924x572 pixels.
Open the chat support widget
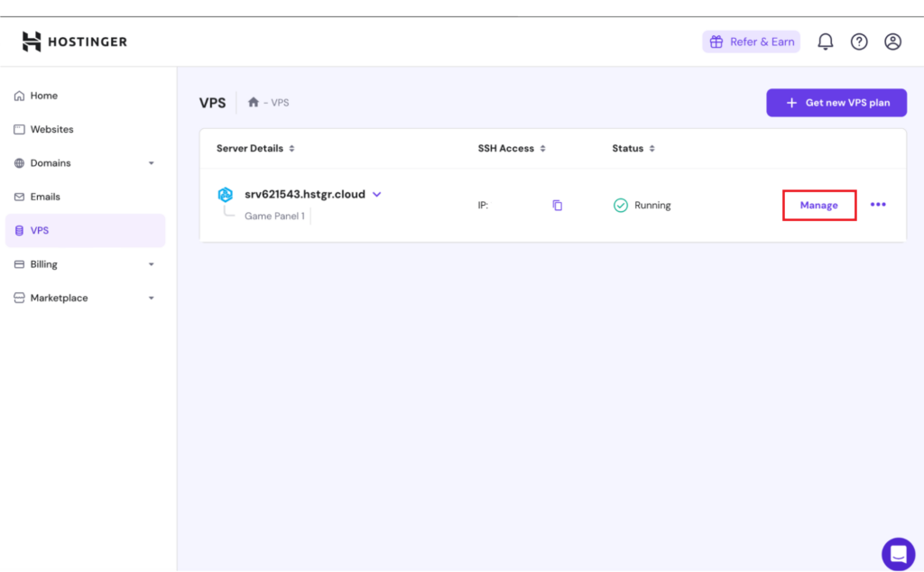pyautogui.click(x=898, y=554)
